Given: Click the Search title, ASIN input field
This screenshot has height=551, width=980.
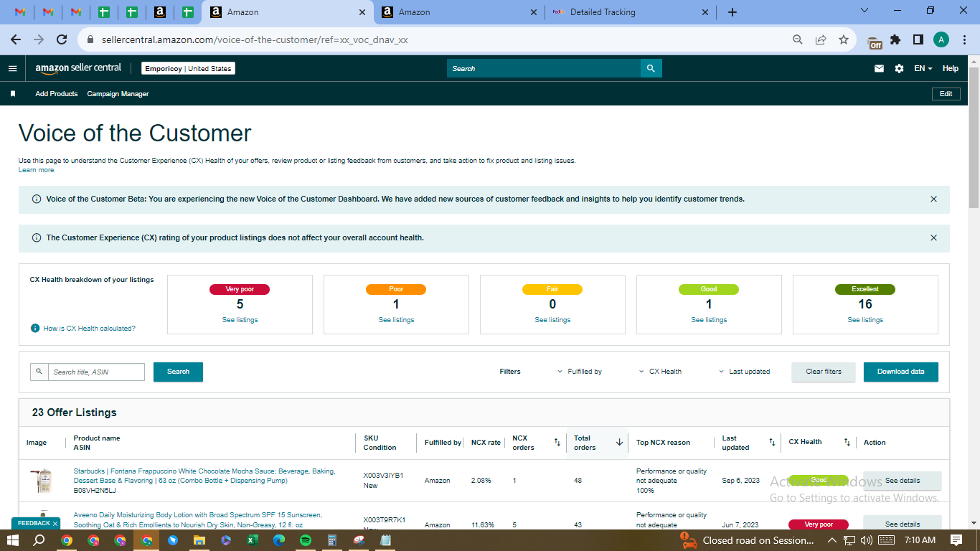Looking at the screenshot, I should pos(96,372).
